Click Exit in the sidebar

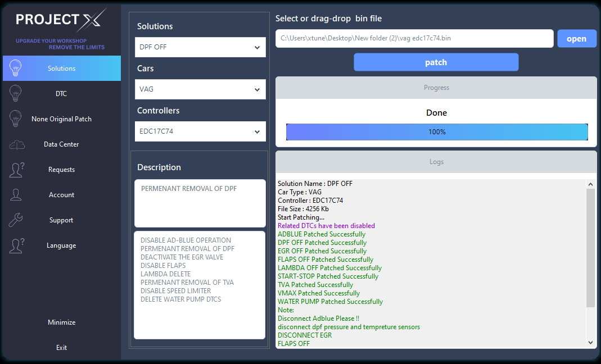coord(62,348)
